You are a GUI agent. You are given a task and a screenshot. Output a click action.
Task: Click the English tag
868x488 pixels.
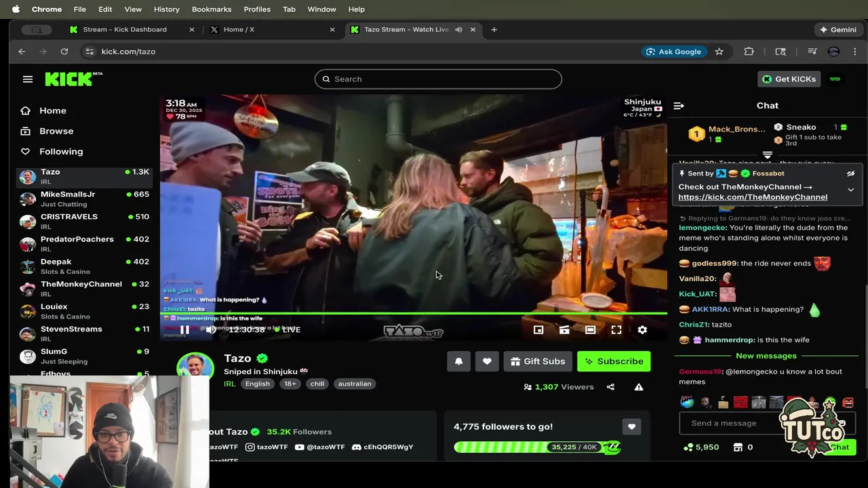pos(258,384)
